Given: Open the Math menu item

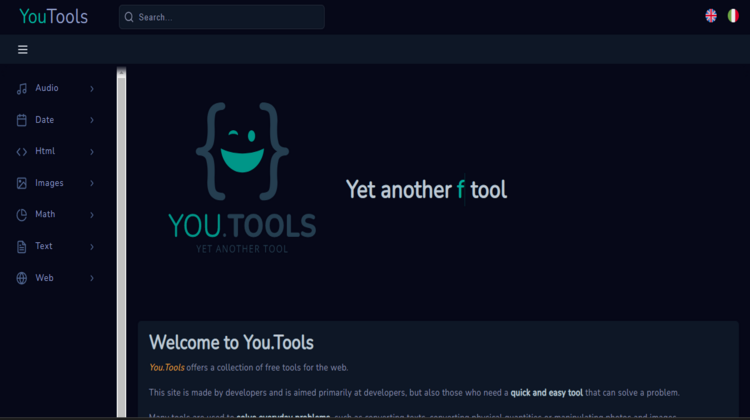Looking at the screenshot, I should pos(55,215).
